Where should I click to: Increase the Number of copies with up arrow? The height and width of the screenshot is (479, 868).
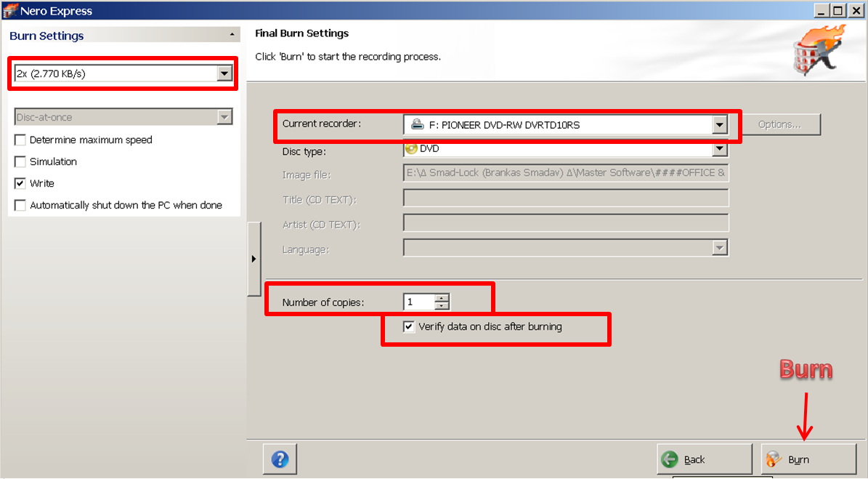click(x=442, y=298)
